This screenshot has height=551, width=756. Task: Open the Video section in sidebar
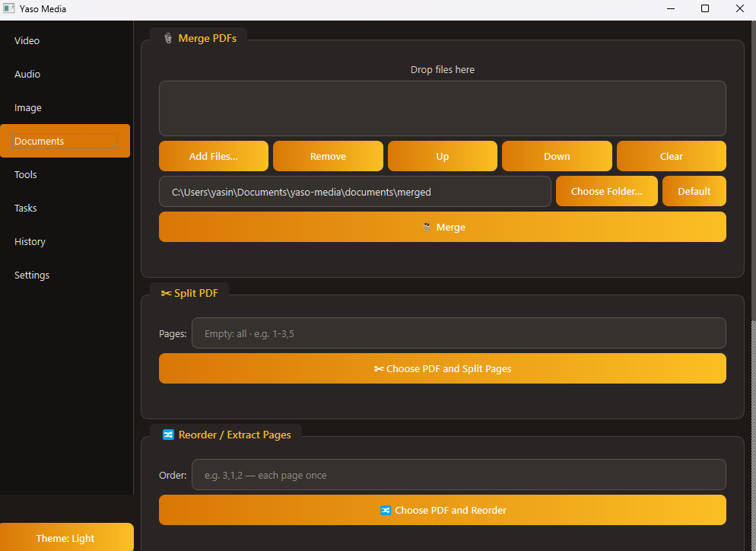[65, 40]
